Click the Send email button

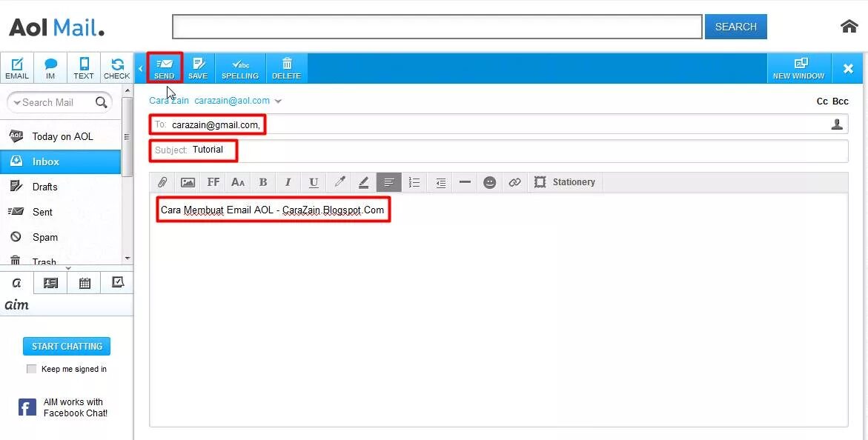(165, 68)
